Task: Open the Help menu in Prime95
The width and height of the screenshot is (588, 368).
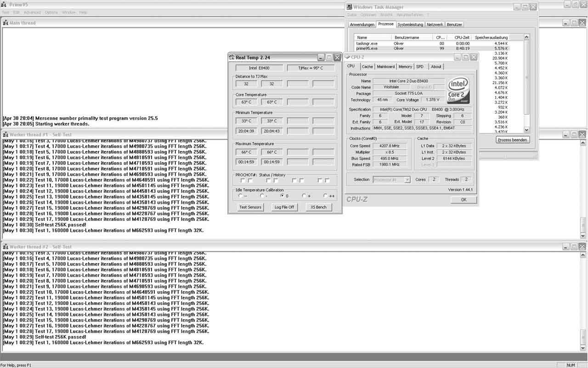Action: (x=83, y=12)
